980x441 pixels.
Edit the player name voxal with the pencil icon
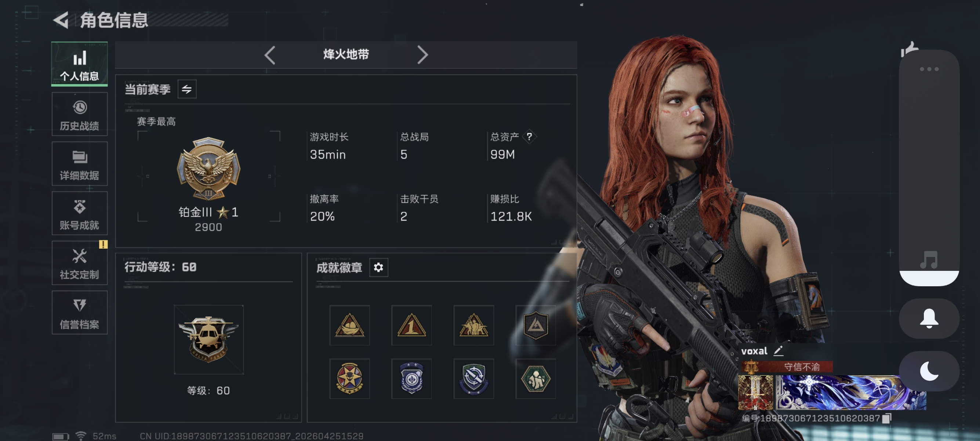[778, 351]
